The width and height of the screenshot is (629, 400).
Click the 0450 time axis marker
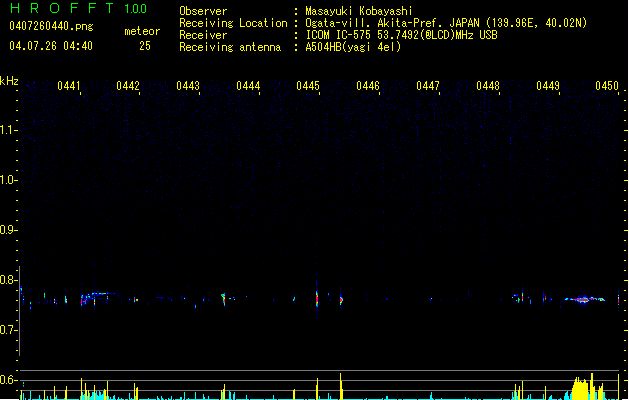607,85
